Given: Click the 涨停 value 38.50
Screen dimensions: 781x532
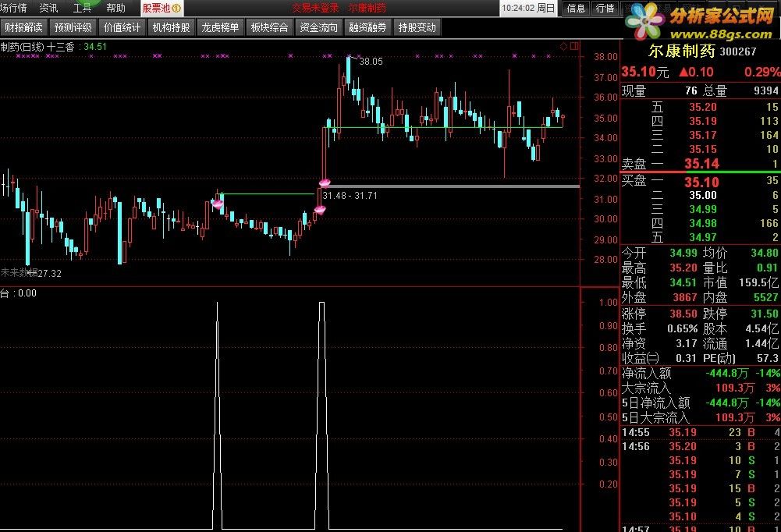Looking at the screenshot, I should [x=683, y=314].
